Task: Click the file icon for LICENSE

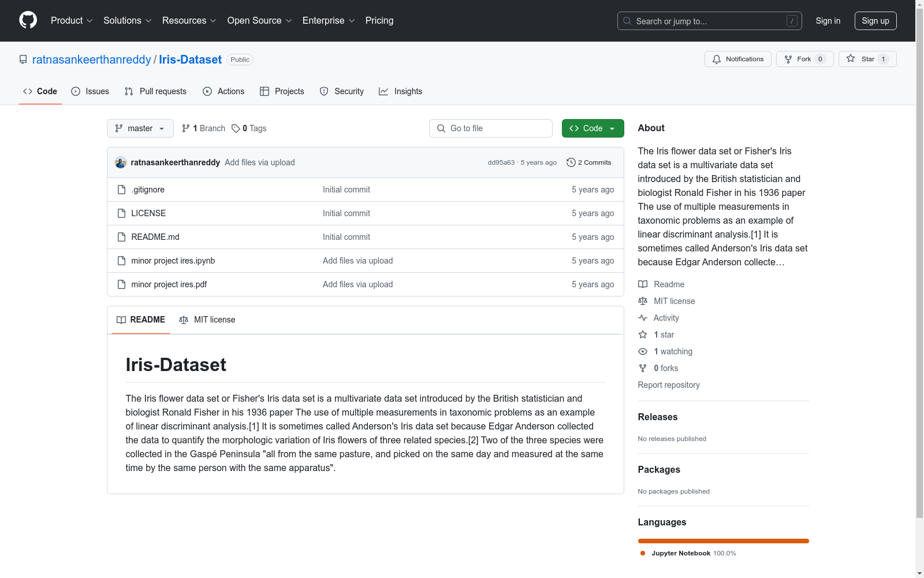Action: tap(121, 213)
